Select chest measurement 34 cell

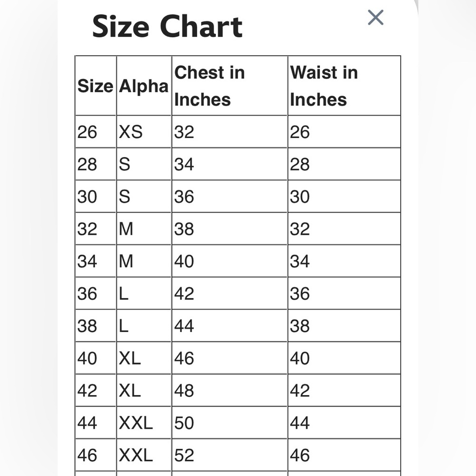coord(229,164)
